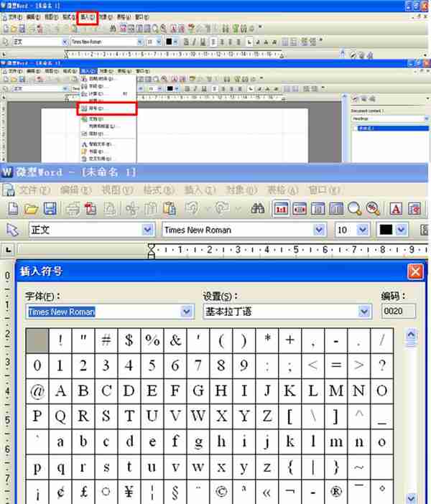
Task: Select the $ symbol cell
Action: pos(129,340)
